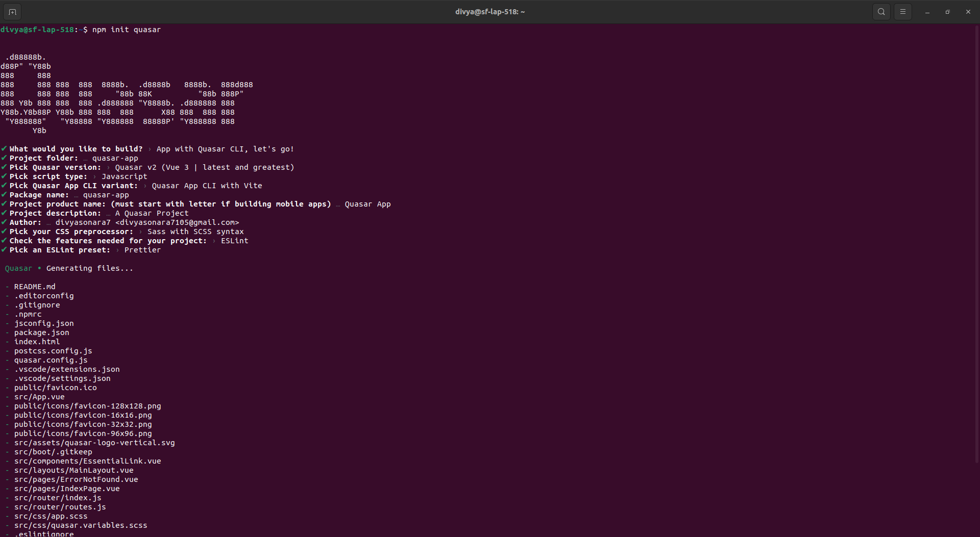980x537 pixels.
Task: Click .vscode/settings.json entry
Action: [x=62, y=379]
